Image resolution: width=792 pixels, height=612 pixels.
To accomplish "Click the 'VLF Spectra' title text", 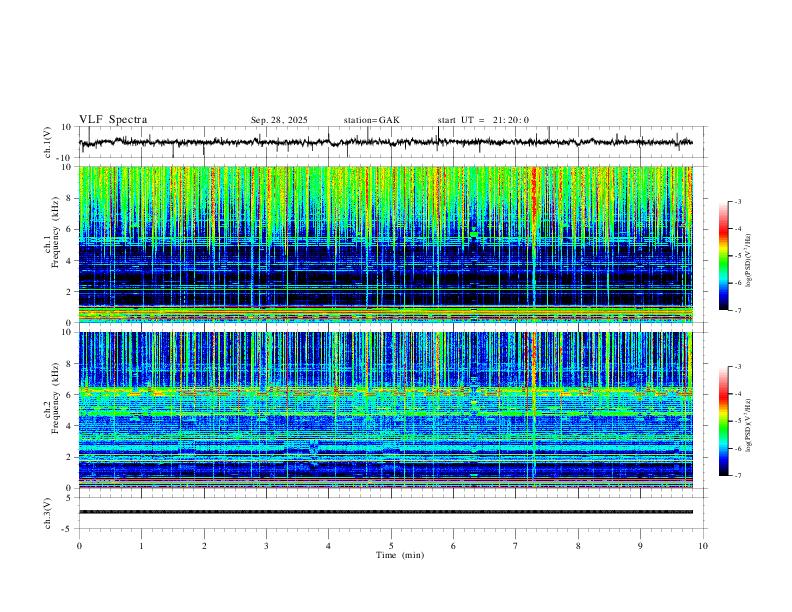I will tap(113, 120).
